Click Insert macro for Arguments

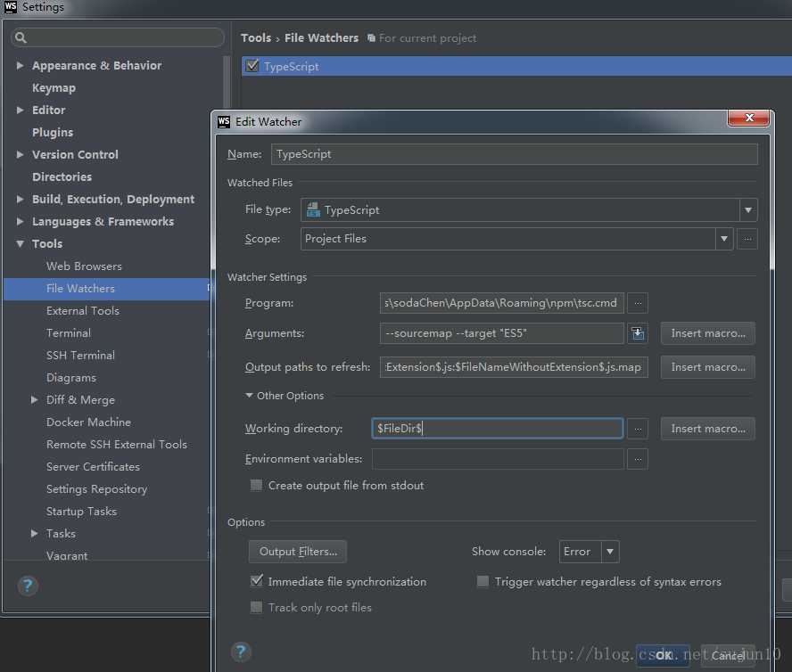pos(707,333)
